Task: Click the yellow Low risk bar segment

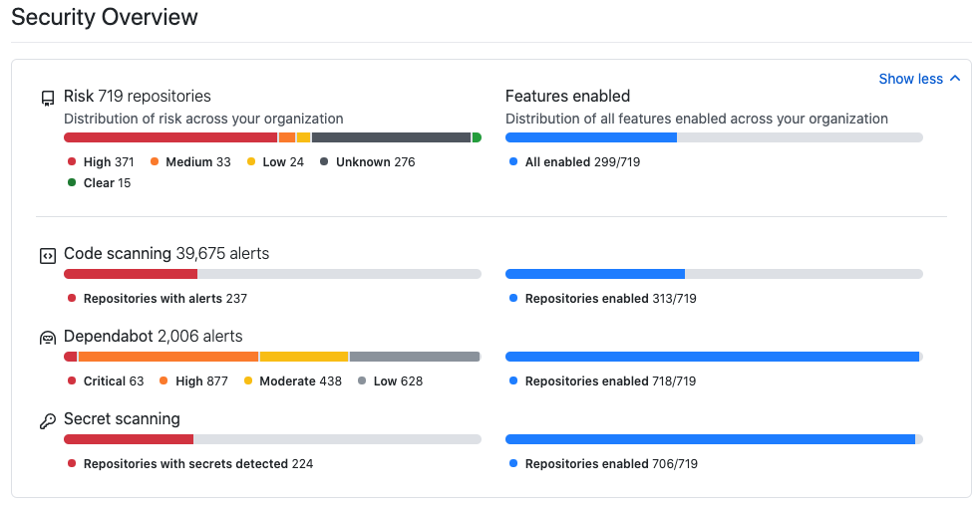Action: (x=303, y=137)
